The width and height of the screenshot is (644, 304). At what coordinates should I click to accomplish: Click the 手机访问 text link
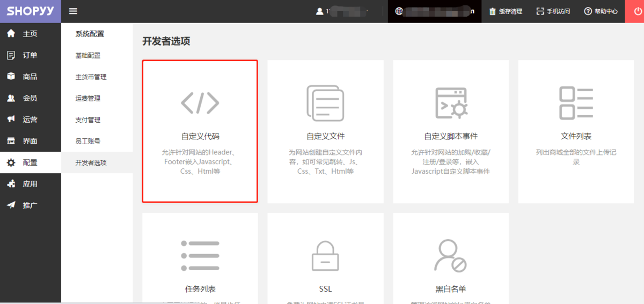pyautogui.click(x=558, y=11)
